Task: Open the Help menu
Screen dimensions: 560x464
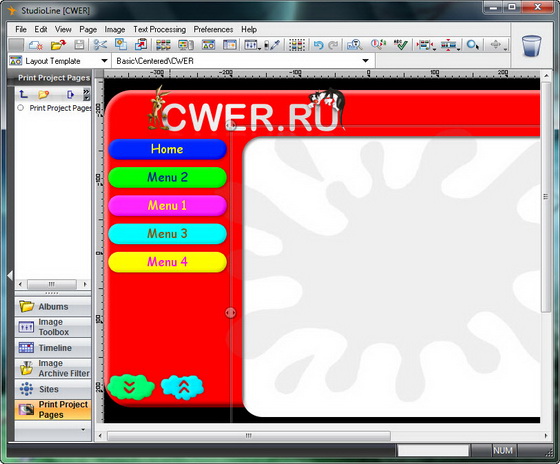Action: [x=249, y=29]
